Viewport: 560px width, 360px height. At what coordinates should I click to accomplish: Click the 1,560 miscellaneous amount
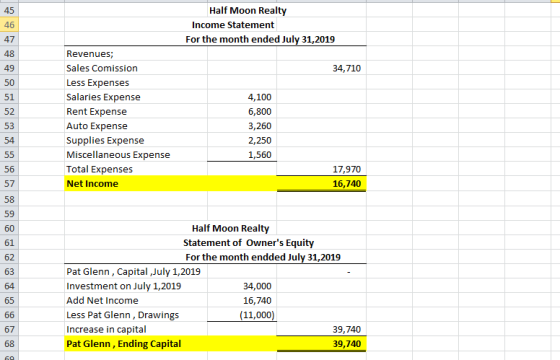click(x=260, y=155)
